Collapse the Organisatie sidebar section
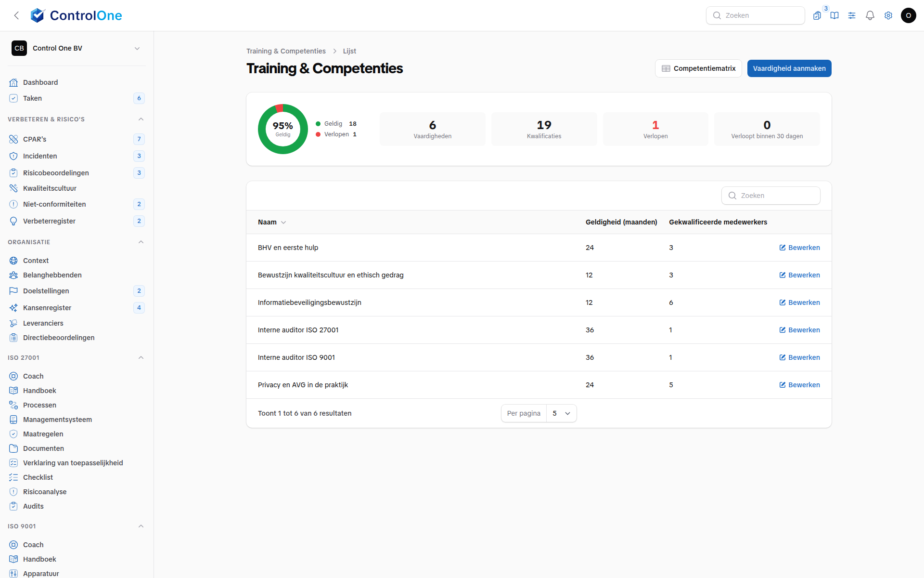The width and height of the screenshot is (924, 578). (141, 242)
